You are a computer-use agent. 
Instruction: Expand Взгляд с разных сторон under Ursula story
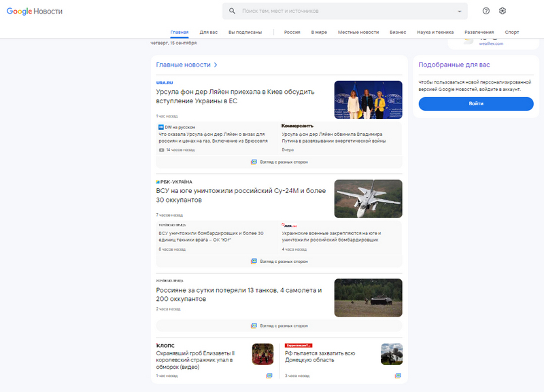click(279, 162)
